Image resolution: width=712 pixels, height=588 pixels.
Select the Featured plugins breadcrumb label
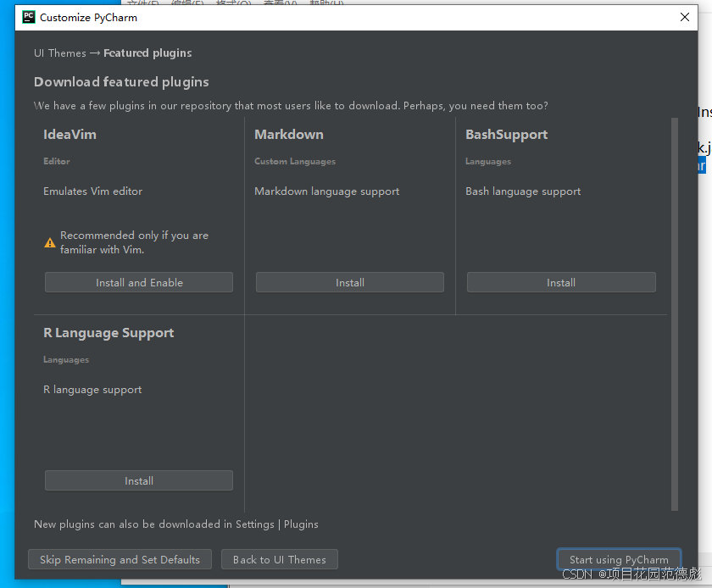pos(147,53)
